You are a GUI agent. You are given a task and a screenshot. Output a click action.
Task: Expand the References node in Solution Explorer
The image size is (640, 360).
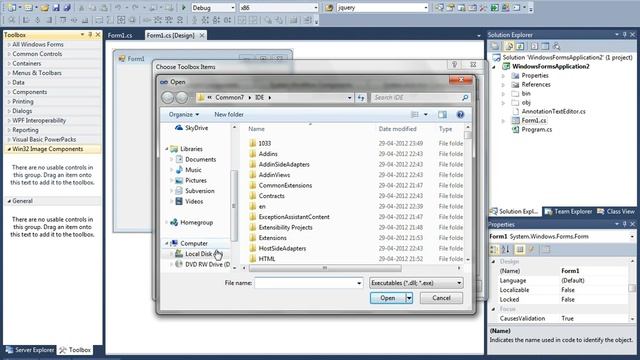(x=503, y=85)
